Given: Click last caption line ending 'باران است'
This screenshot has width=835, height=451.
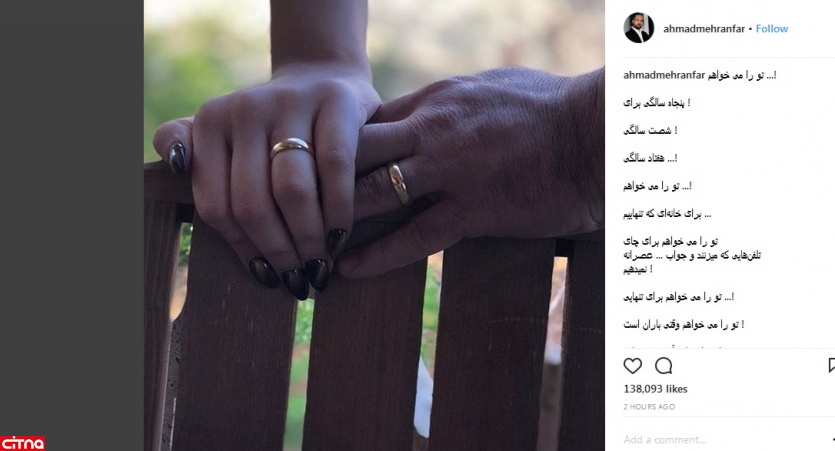Looking at the screenshot, I should 684,324.
